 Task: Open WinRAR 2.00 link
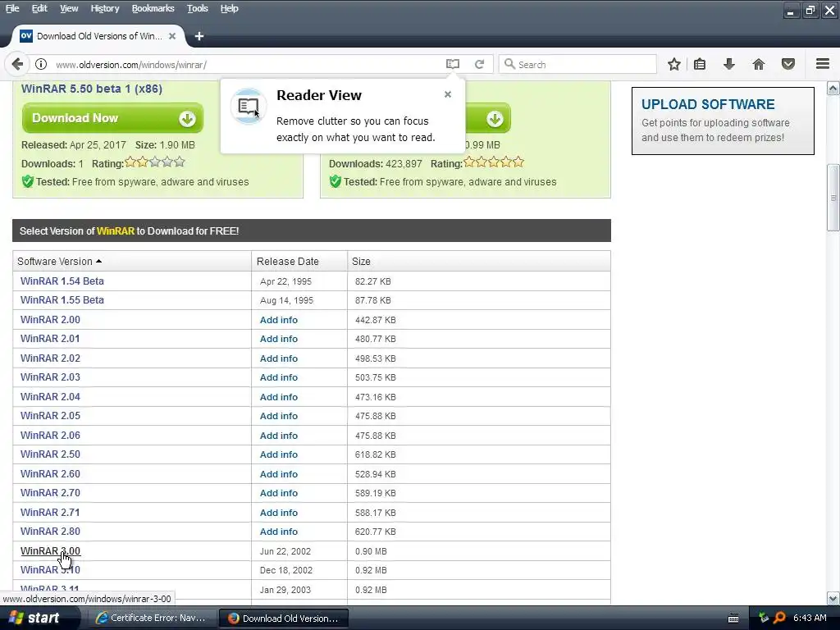(50, 320)
